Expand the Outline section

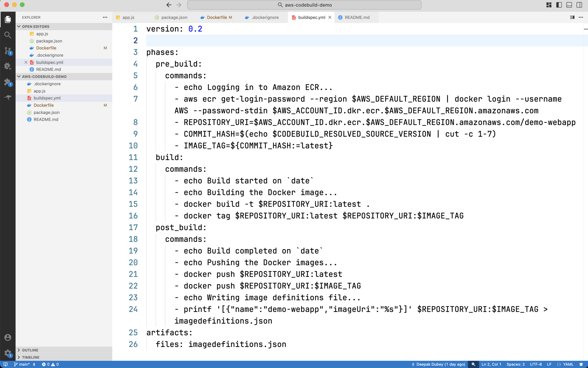point(30,350)
